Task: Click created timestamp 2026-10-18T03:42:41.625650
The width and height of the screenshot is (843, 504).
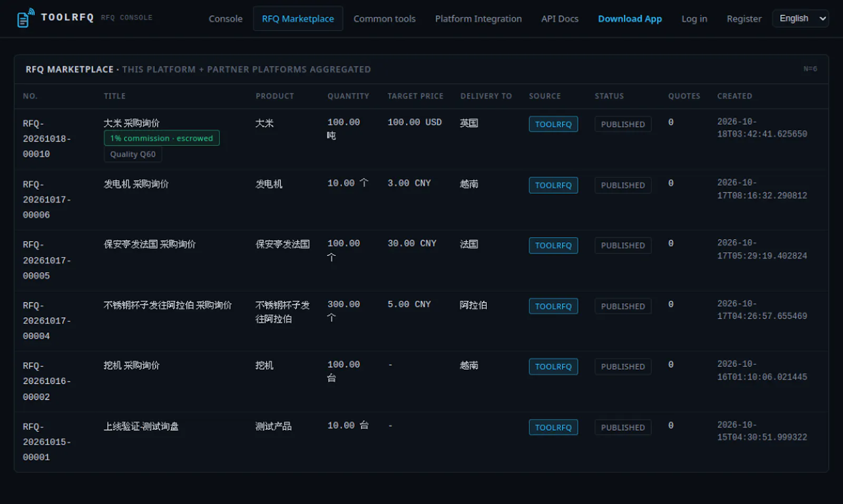Action: [x=762, y=128]
